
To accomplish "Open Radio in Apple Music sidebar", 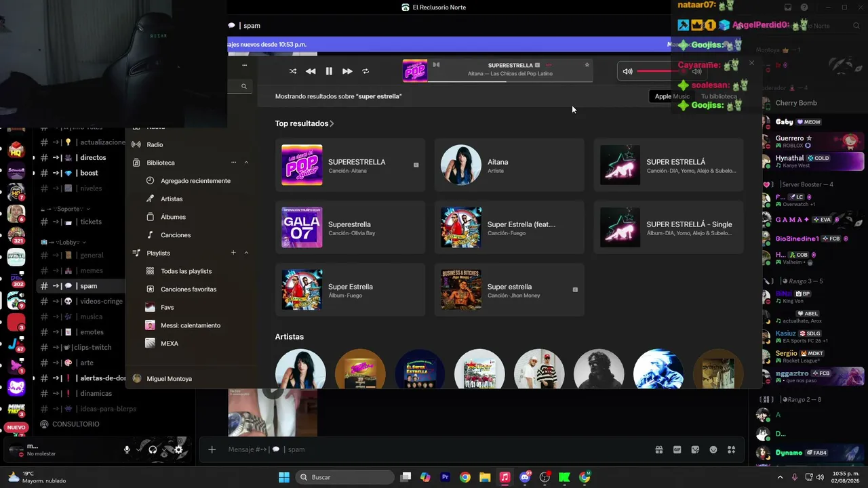I will click(155, 144).
